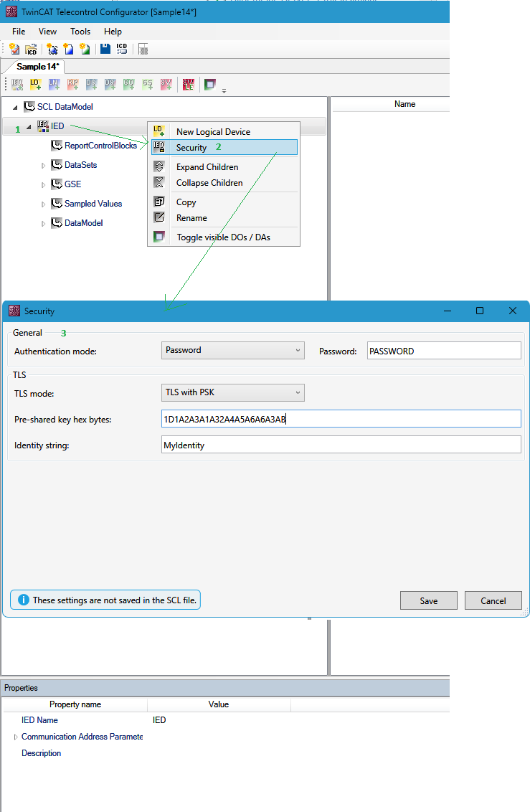Click the add GS toolbar icon
The image size is (530, 812).
click(x=148, y=84)
